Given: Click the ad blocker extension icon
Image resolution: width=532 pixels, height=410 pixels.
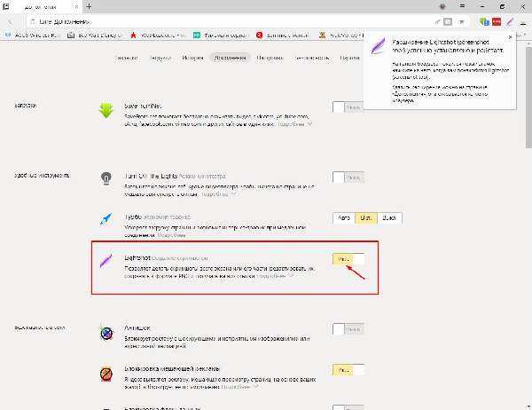Looking at the screenshot, I should click(x=107, y=373).
